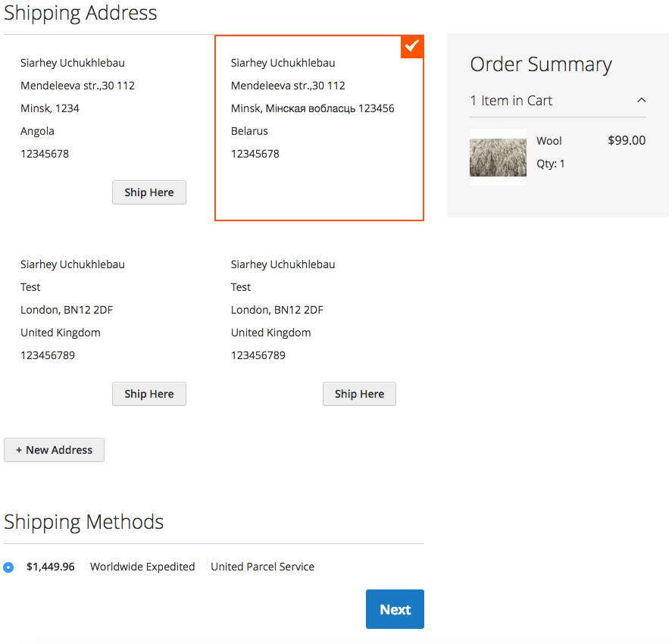The image size is (672, 644).
Task: Click the Wool product thumbnail
Action: pyautogui.click(x=498, y=158)
